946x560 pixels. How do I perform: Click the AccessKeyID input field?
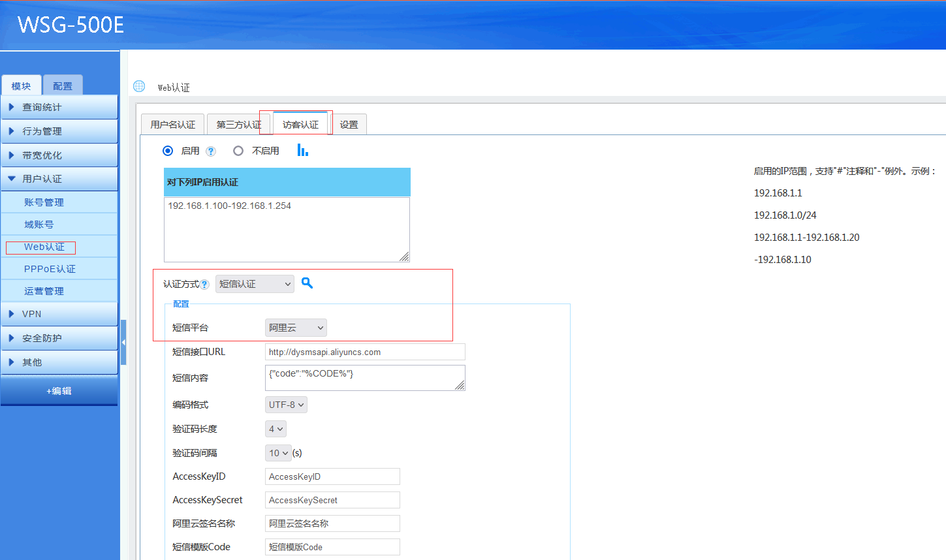click(x=332, y=476)
